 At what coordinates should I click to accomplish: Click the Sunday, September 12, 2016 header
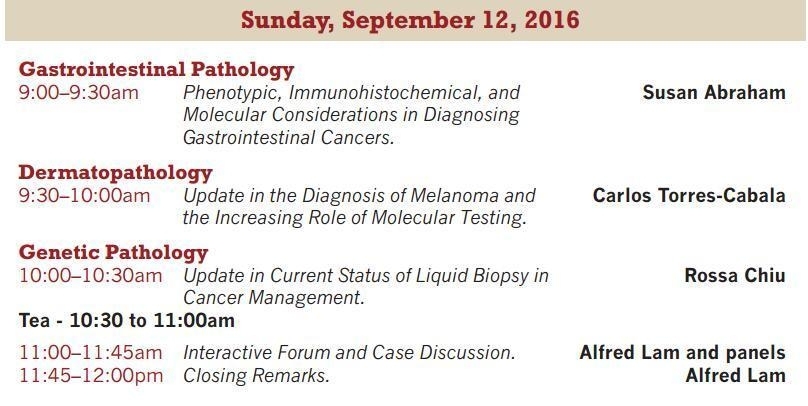(410, 20)
